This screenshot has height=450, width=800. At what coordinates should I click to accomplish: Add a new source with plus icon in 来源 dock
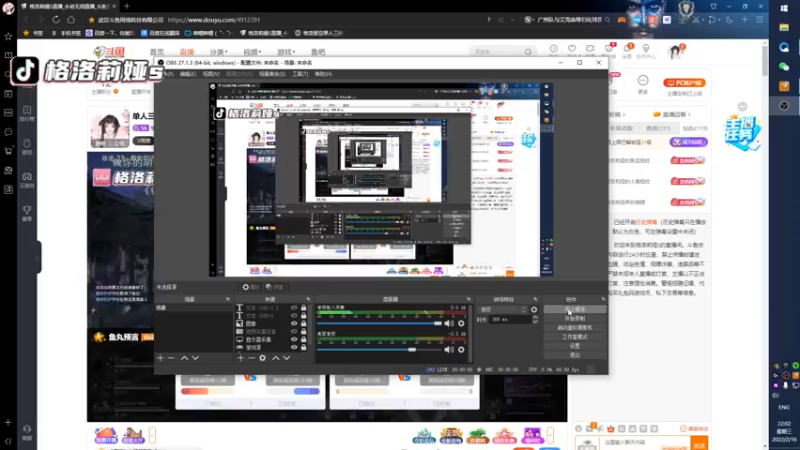coord(240,358)
